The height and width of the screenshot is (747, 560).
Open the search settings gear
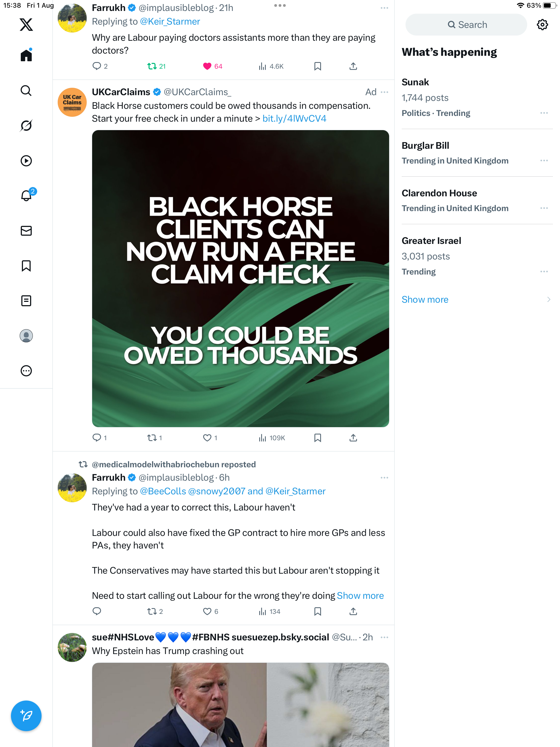(x=542, y=25)
